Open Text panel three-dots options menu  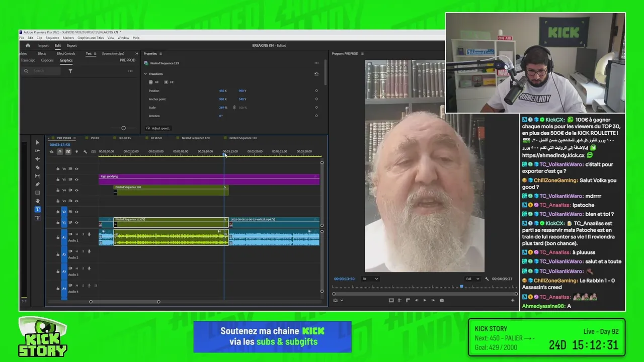pyautogui.click(x=130, y=71)
